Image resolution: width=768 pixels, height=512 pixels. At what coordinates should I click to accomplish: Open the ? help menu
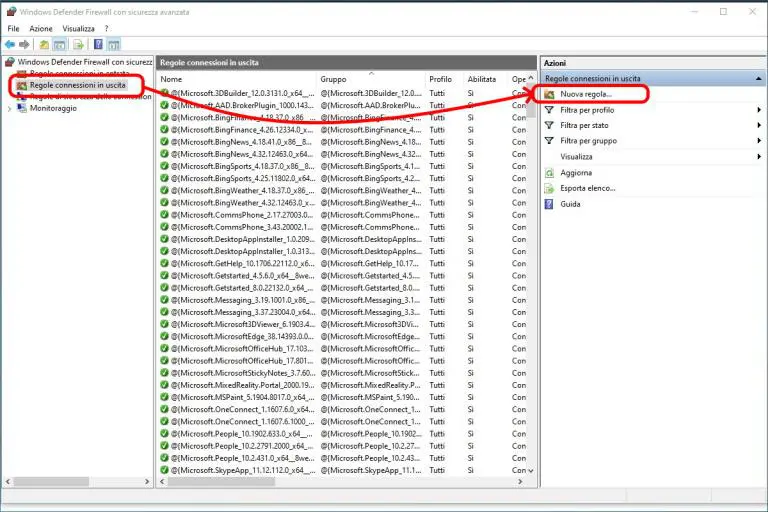click(106, 28)
